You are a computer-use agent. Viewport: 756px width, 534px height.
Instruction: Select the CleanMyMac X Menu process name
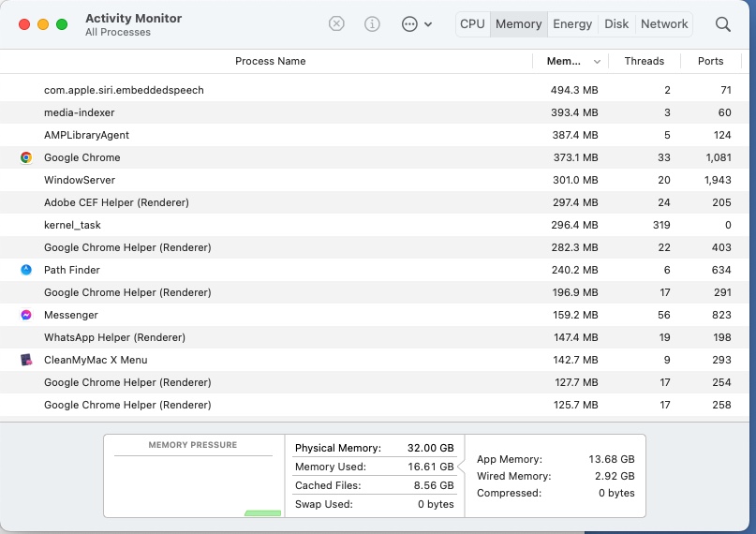pos(96,360)
